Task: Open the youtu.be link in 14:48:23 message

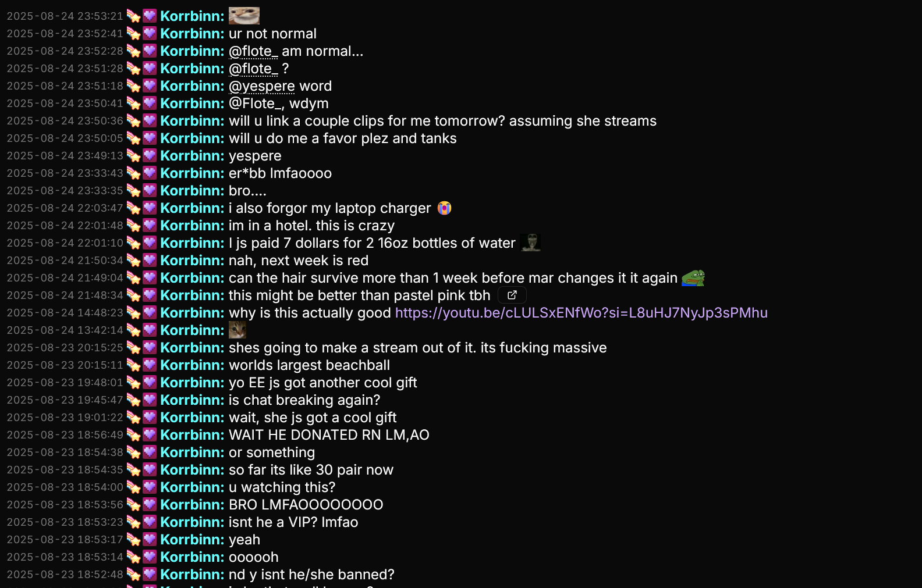Action: pyautogui.click(x=581, y=313)
